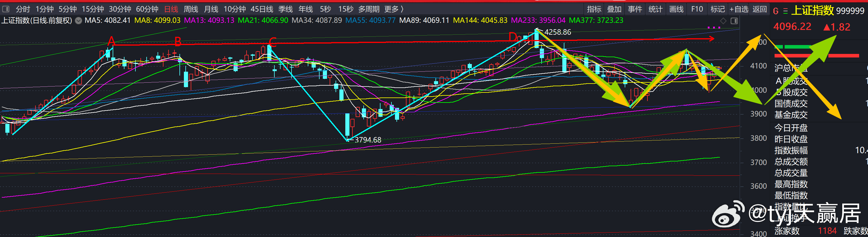Click the MA144: 4045.83 indicator label
Viewport: 868px width, 237px height.
click(480, 20)
